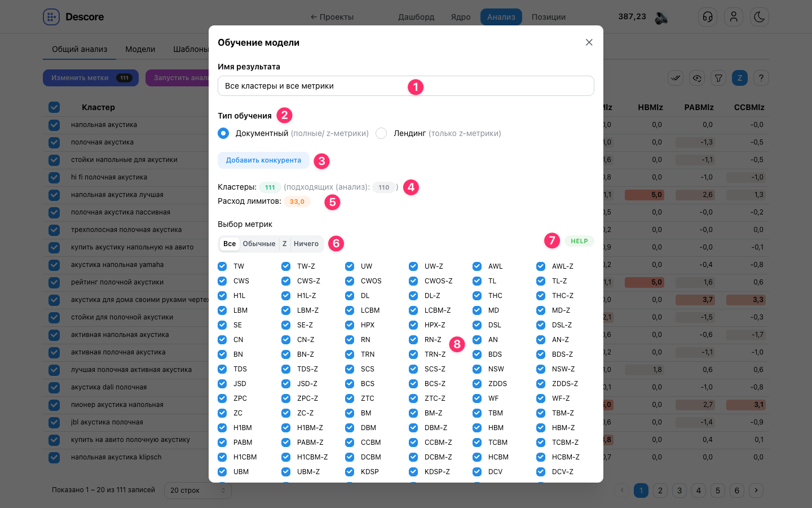Uncheck the TW metric checkbox
This screenshot has width=812, height=508.
pyautogui.click(x=222, y=266)
